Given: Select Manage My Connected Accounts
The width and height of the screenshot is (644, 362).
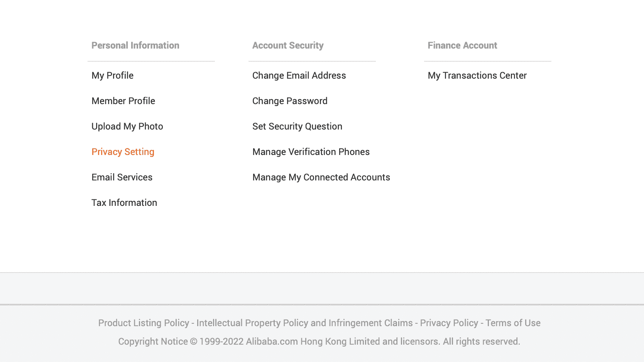Looking at the screenshot, I should tap(321, 177).
